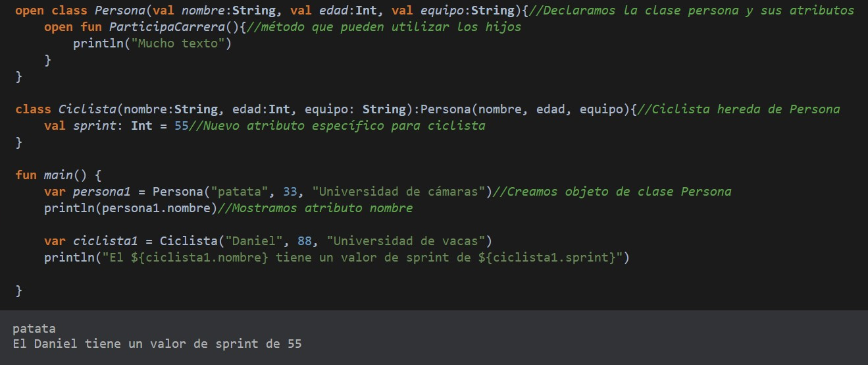Click the comment "Ciclista hereda de Persona"

point(738,109)
